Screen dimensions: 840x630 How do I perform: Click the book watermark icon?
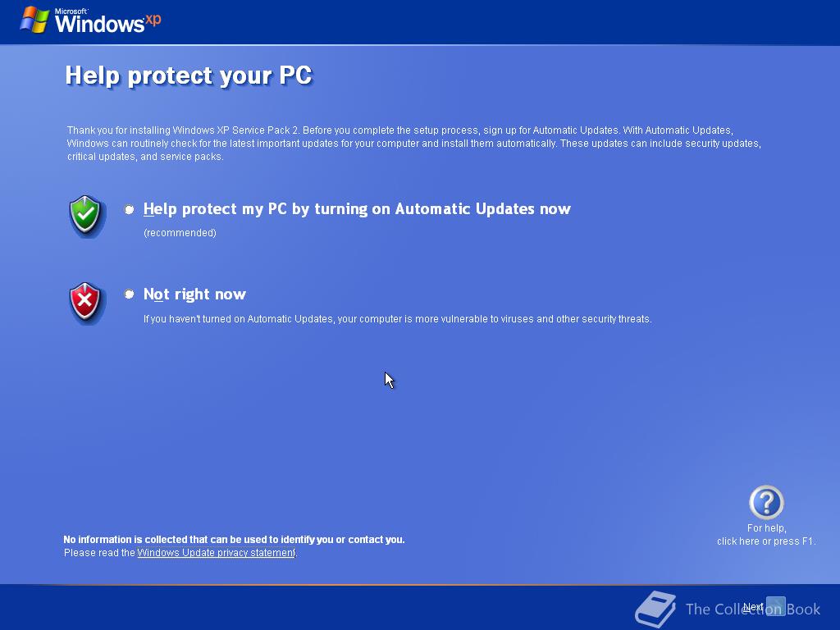coord(655,609)
